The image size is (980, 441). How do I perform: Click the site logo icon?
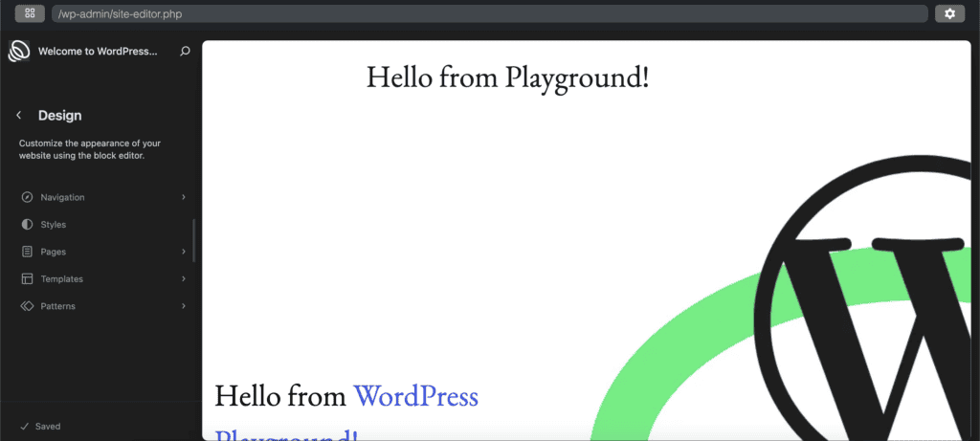click(19, 51)
